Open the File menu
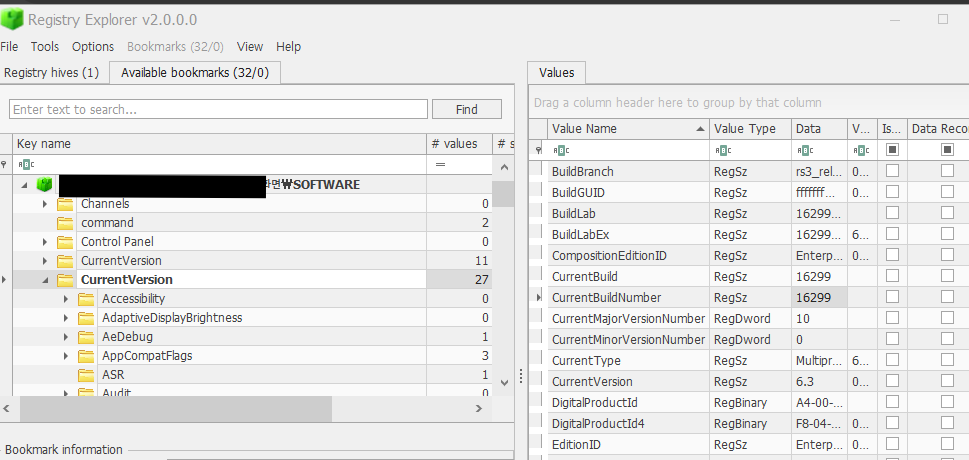This screenshot has height=460, width=969. pos(9,46)
